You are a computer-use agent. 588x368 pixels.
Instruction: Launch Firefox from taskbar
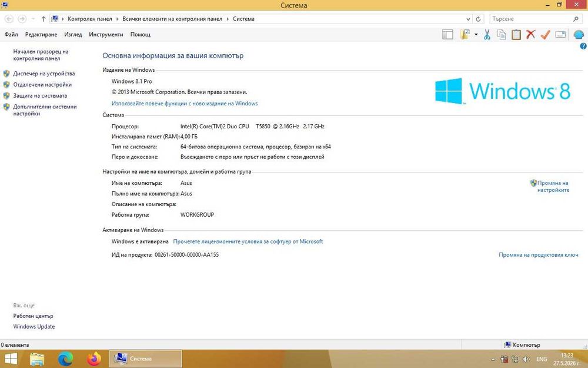pyautogui.click(x=93, y=359)
